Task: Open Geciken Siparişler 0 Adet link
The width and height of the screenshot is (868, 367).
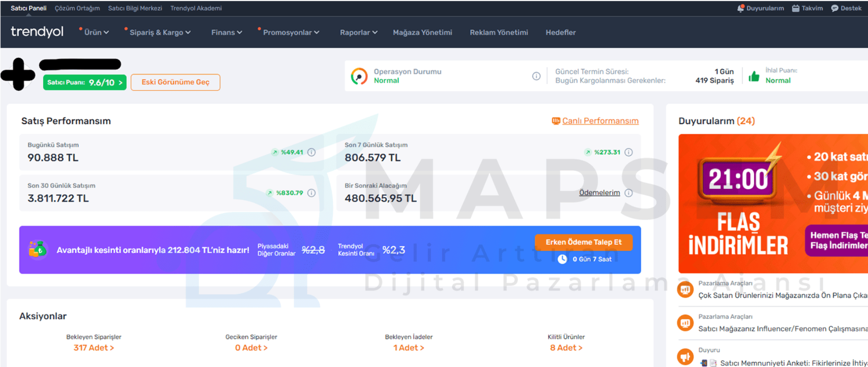Action: coord(251,348)
